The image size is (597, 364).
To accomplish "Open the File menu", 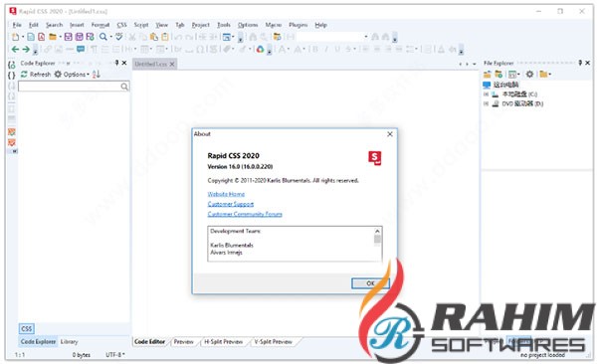I will pos(17,25).
